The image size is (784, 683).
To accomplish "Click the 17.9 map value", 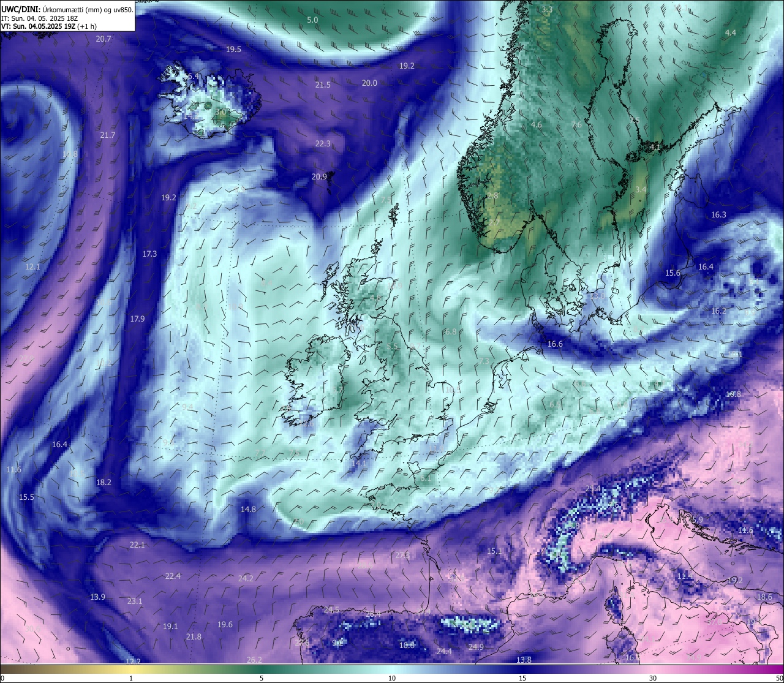I will click(x=137, y=319).
